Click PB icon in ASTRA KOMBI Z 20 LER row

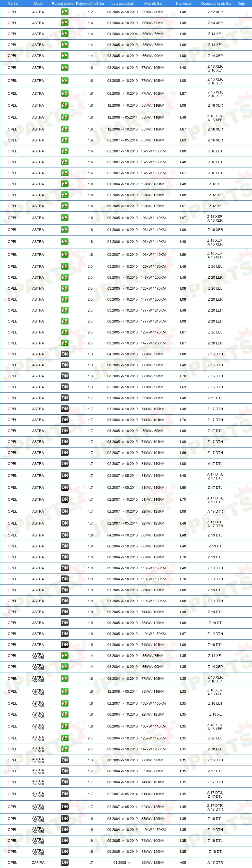click(x=65, y=749)
